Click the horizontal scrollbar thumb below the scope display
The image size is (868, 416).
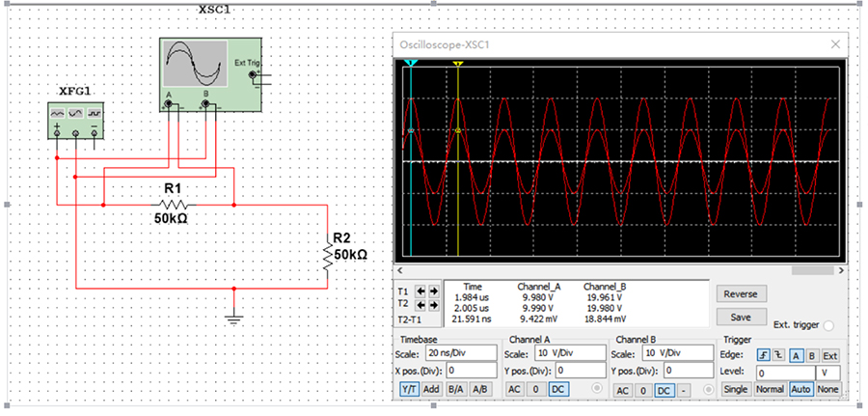(813, 270)
